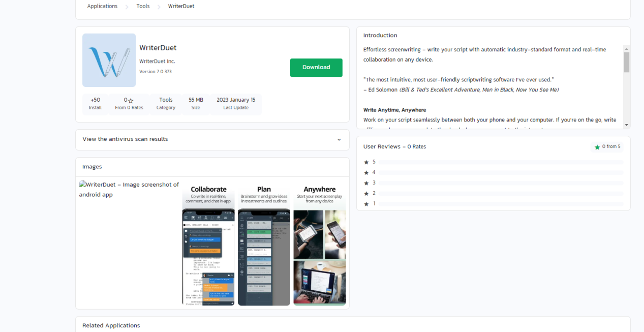Click the 5-star rating progress bar
This screenshot has height=332, width=644.
coord(501,162)
